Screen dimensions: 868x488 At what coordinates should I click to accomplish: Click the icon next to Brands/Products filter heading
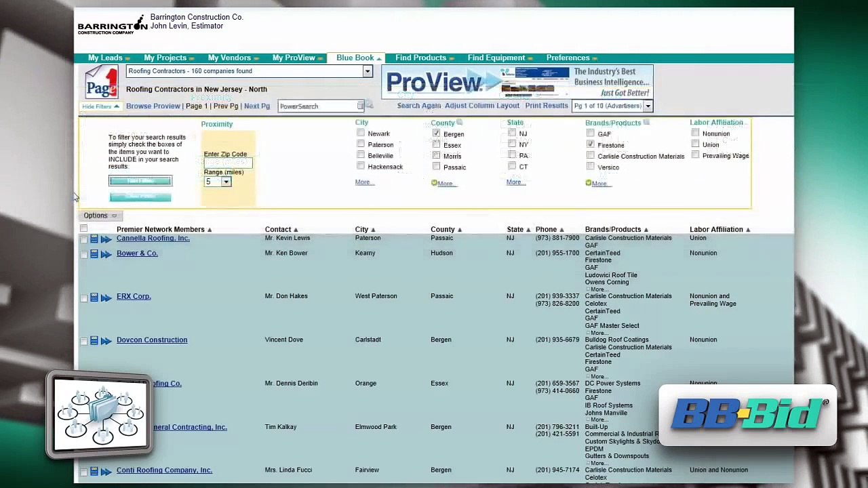(x=646, y=123)
